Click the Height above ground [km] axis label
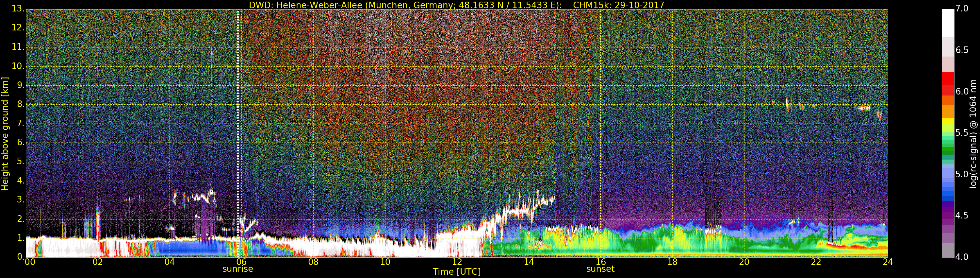Viewport: 980px width, 278px height. pyautogui.click(x=5, y=133)
